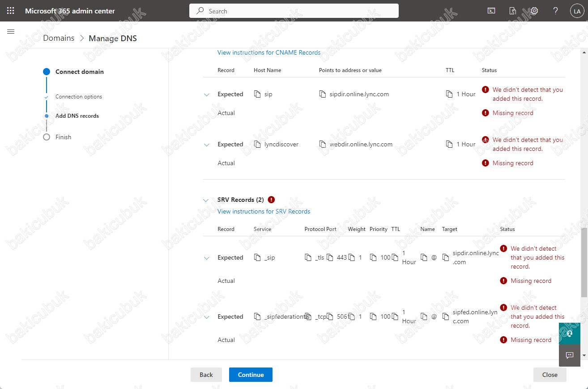
Task: Copy port 5061 value
Action: [330, 316]
